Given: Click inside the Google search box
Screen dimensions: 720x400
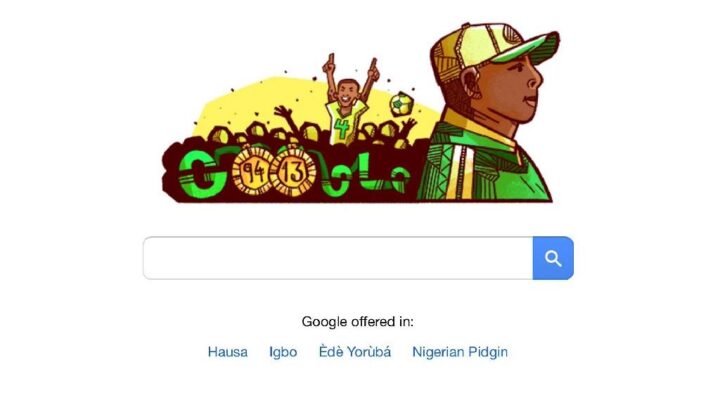Looking at the screenshot, I should (x=338, y=258).
